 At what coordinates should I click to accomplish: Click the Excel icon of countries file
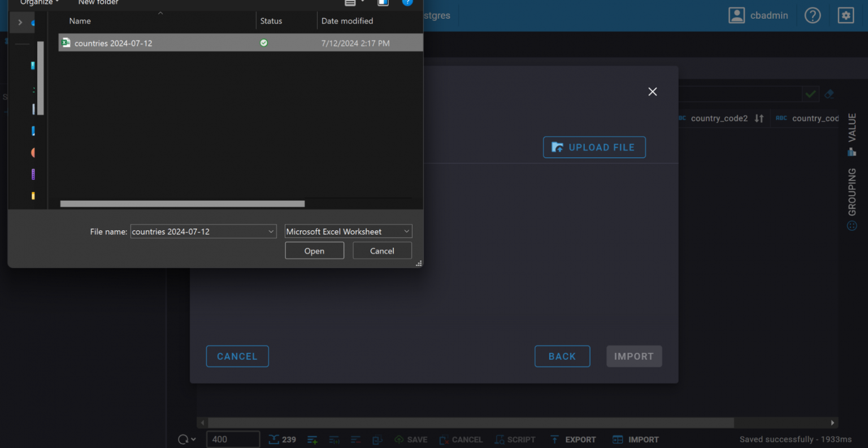(x=66, y=42)
